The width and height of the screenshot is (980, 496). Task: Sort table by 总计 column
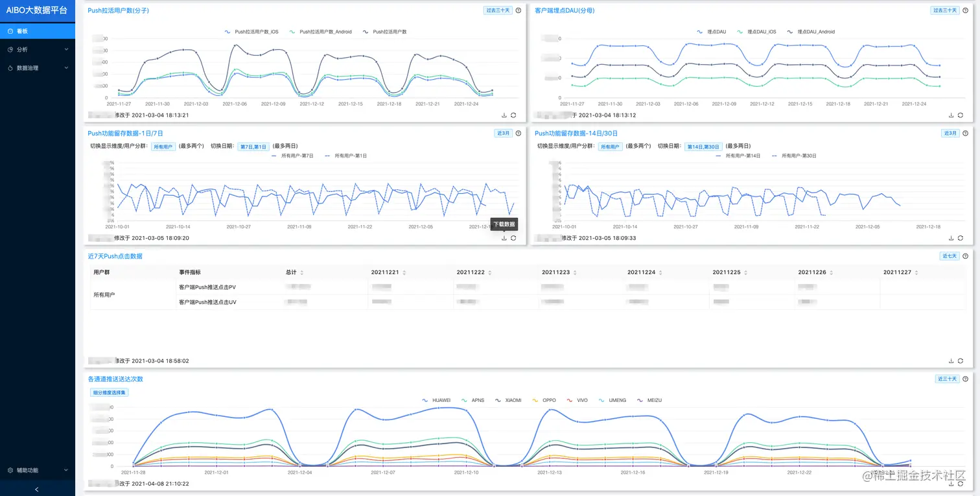click(301, 272)
